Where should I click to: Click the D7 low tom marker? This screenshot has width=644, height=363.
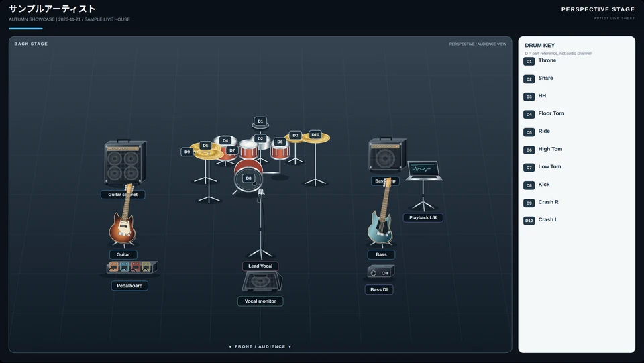[232, 150]
